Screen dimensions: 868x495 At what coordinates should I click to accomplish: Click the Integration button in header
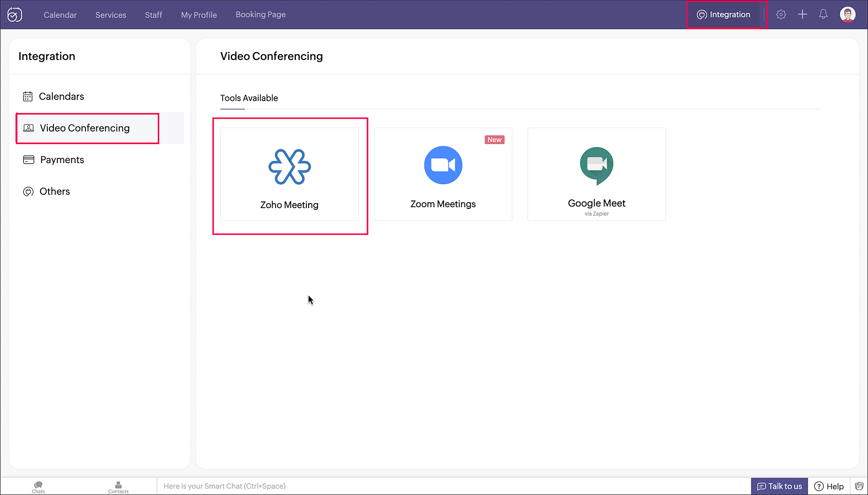point(723,15)
